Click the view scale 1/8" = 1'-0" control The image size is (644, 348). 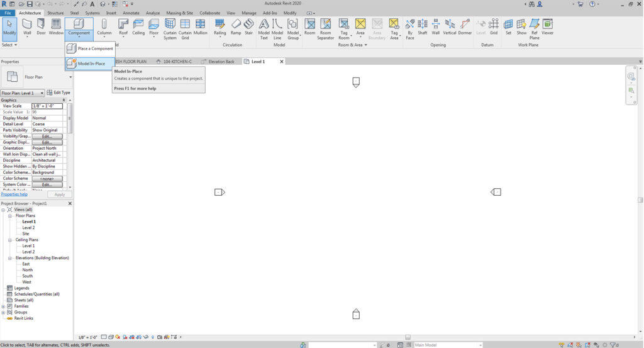point(87,337)
